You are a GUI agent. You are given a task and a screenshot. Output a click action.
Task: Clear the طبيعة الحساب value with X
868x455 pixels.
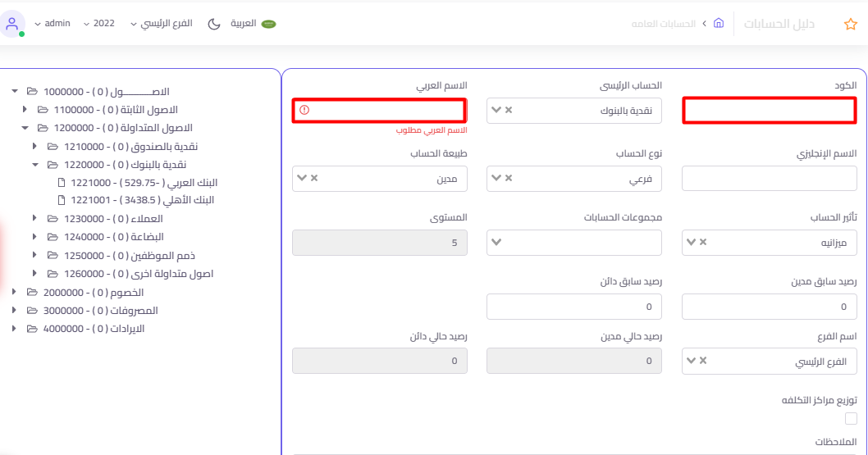tap(313, 178)
